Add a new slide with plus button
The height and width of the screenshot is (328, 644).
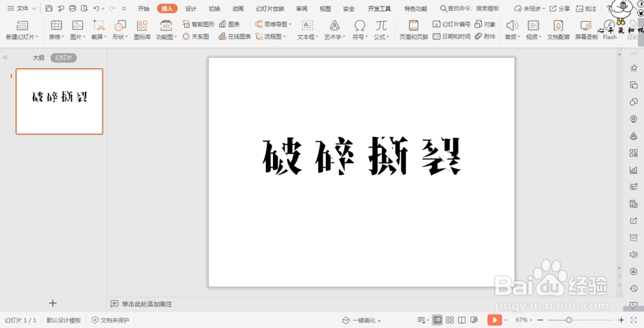coord(53,303)
